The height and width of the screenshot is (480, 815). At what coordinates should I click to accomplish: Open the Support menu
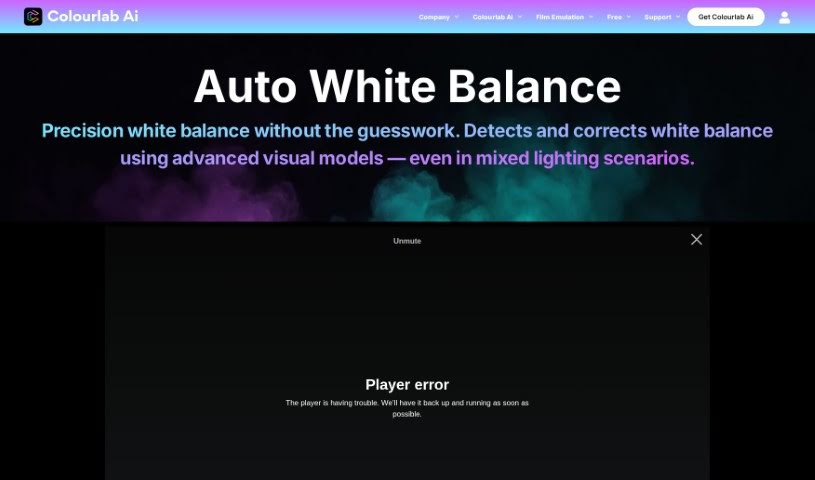pos(658,17)
